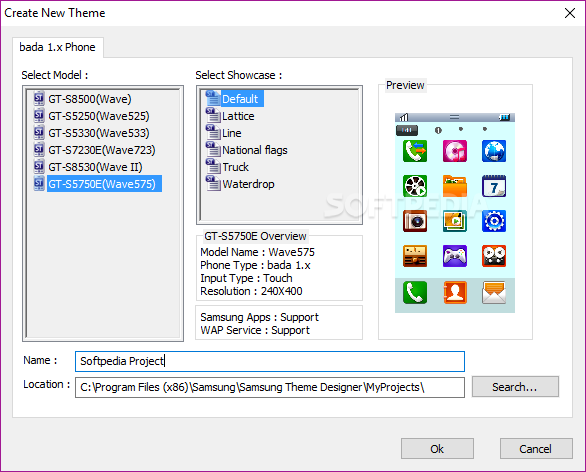This screenshot has width=586, height=472.
Task: Choose the Line showcase
Action: coord(232,133)
